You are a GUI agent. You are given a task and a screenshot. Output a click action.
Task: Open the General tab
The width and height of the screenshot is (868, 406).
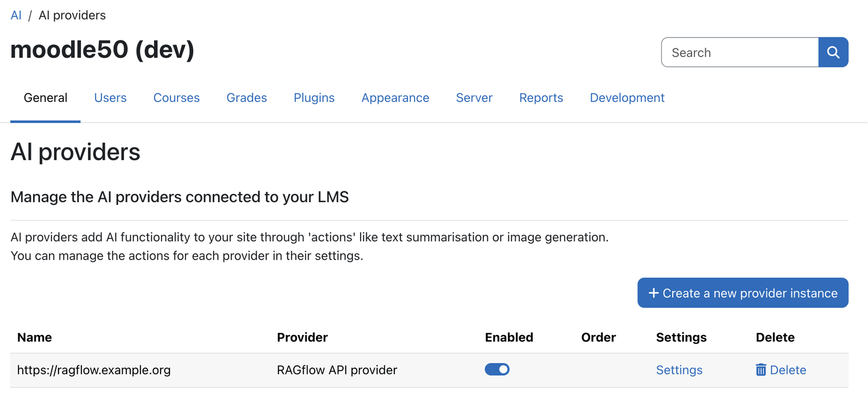coord(46,98)
